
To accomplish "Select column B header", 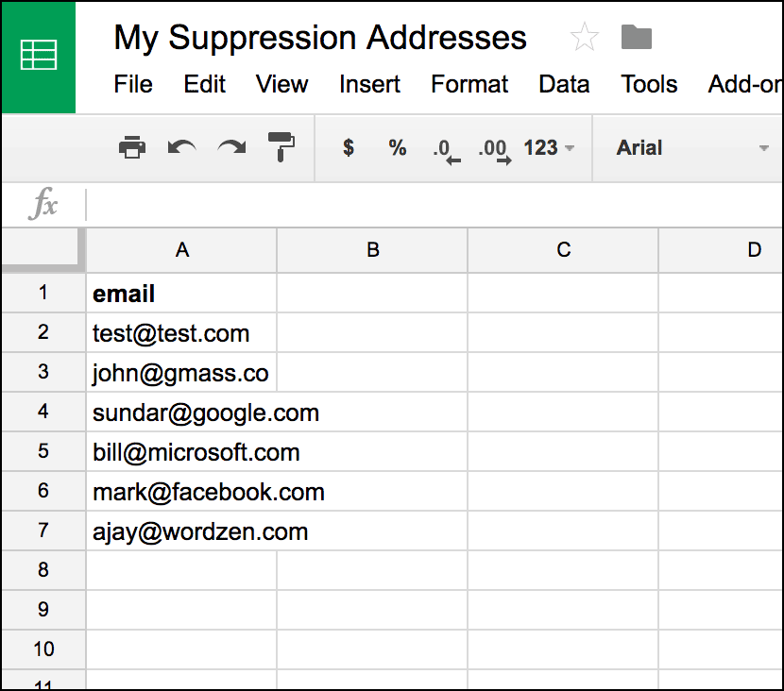I will 372,250.
